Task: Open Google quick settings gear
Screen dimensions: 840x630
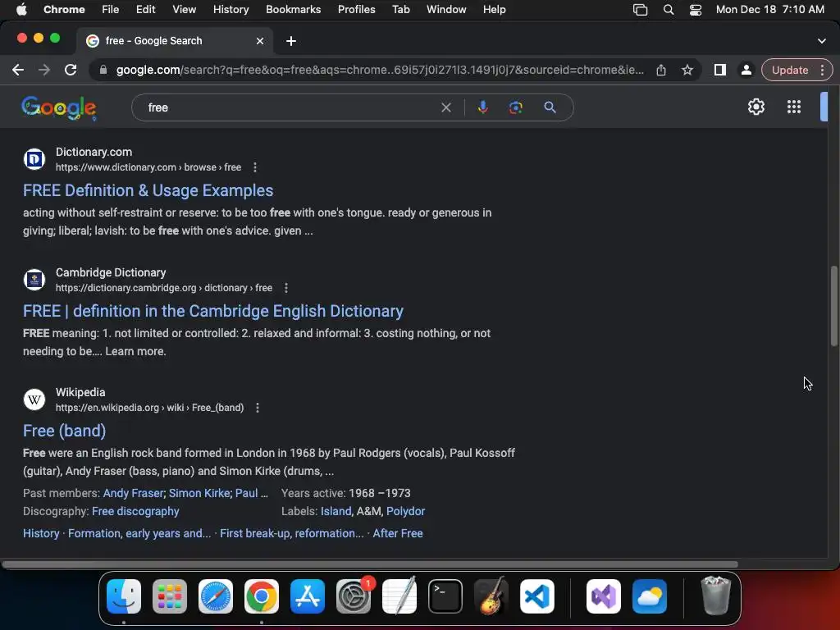Action: [756, 107]
